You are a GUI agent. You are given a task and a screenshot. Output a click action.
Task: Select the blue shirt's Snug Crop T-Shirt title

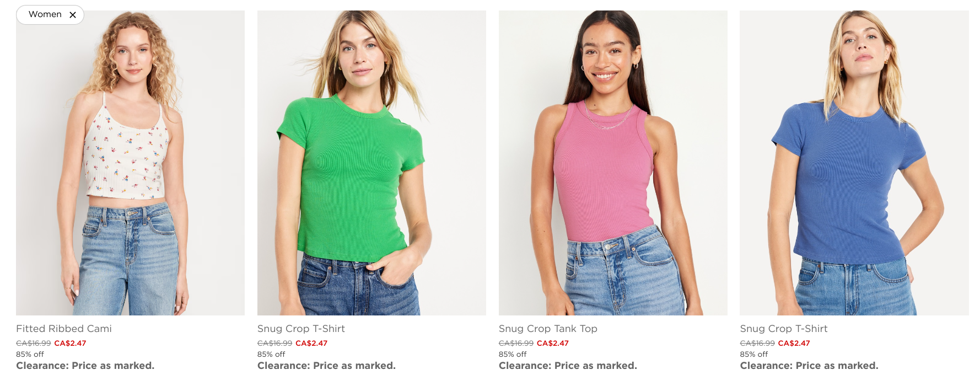(x=784, y=329)
